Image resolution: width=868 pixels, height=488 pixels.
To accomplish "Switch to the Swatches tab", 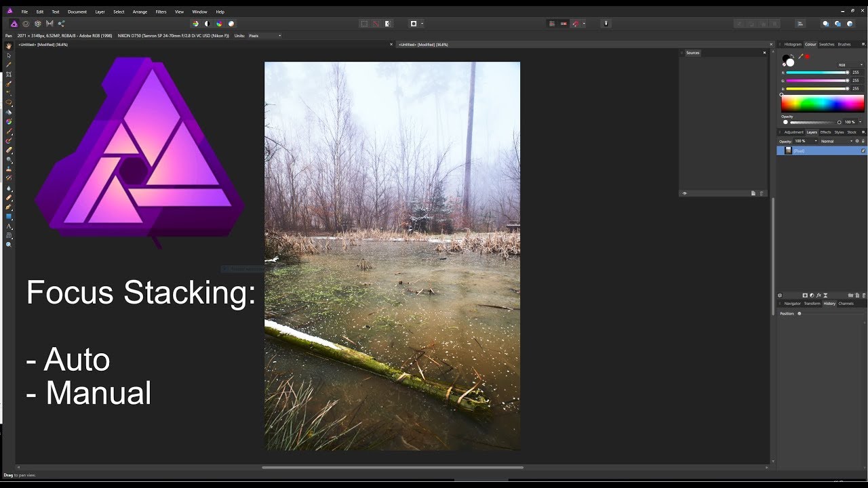I will pyautogui.click(x=827, y=44).
